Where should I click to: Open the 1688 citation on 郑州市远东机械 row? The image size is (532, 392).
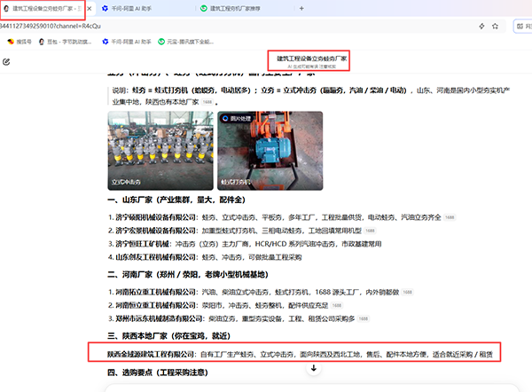pyautogui.click(x=363, y=318)
